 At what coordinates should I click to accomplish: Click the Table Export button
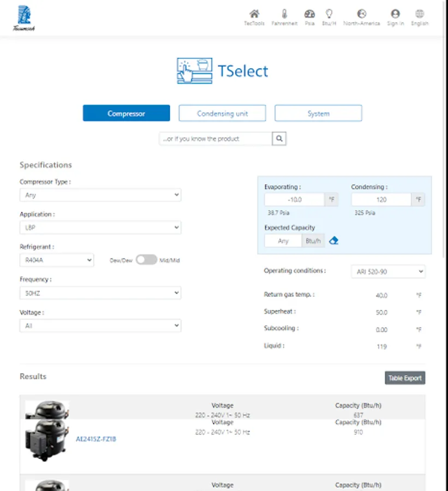[x=405, y=378]
